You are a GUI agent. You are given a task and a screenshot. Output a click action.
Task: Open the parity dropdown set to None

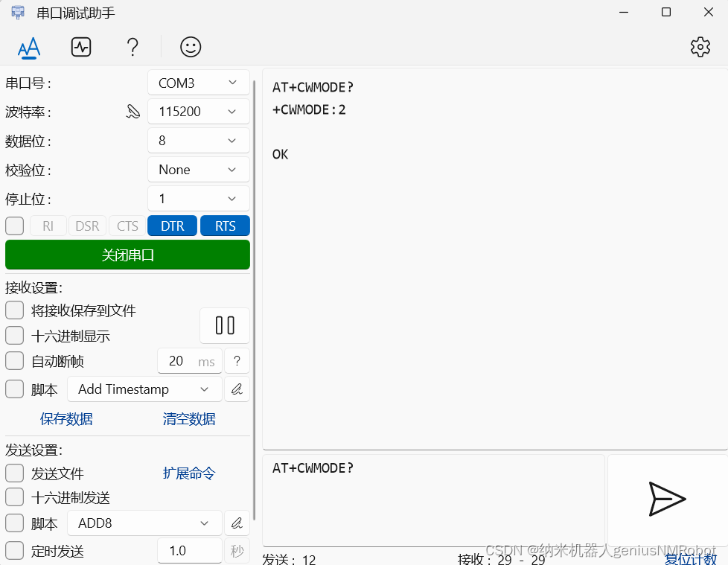199,170
